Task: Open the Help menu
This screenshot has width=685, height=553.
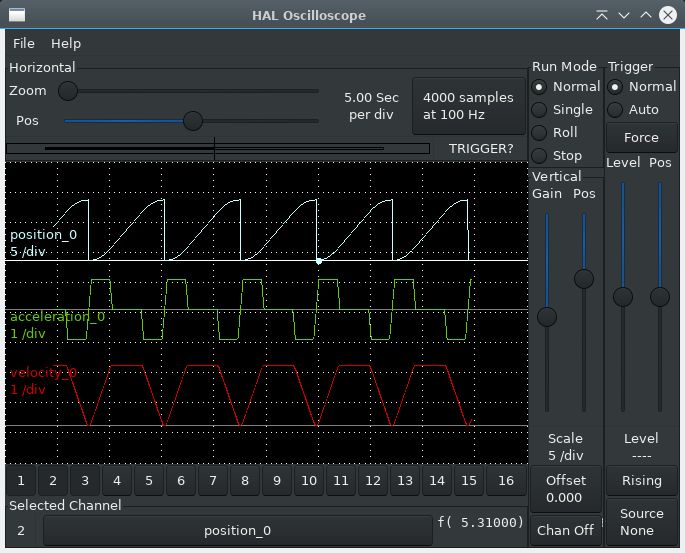Action: click(66, 44)
